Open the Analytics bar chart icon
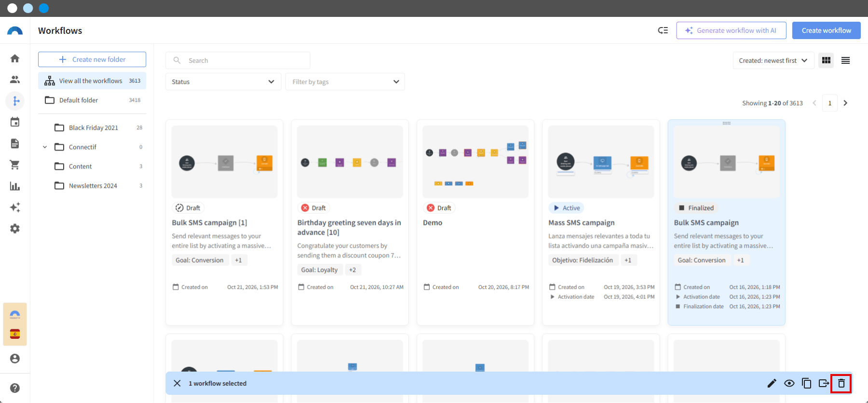 (15, 186)
